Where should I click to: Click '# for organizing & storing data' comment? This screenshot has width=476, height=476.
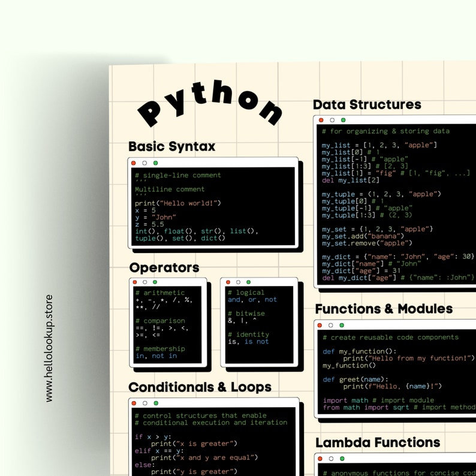tap(385, 131)
